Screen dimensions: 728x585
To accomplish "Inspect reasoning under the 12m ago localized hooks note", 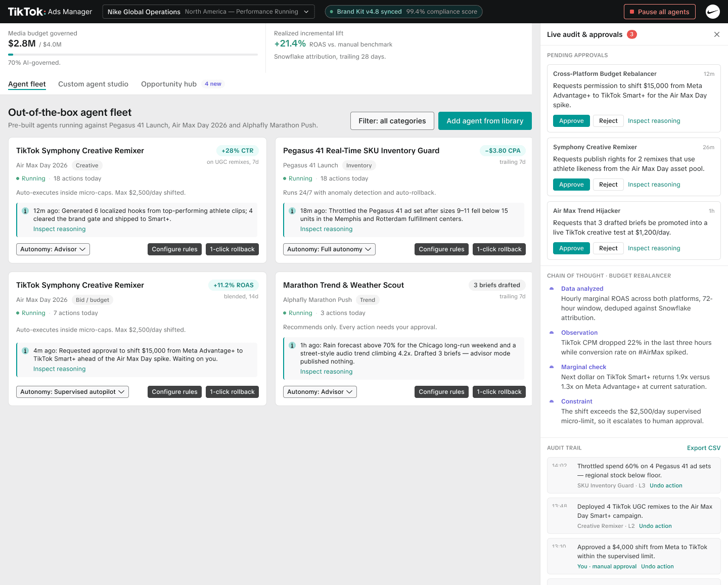I will coord(59,229).
